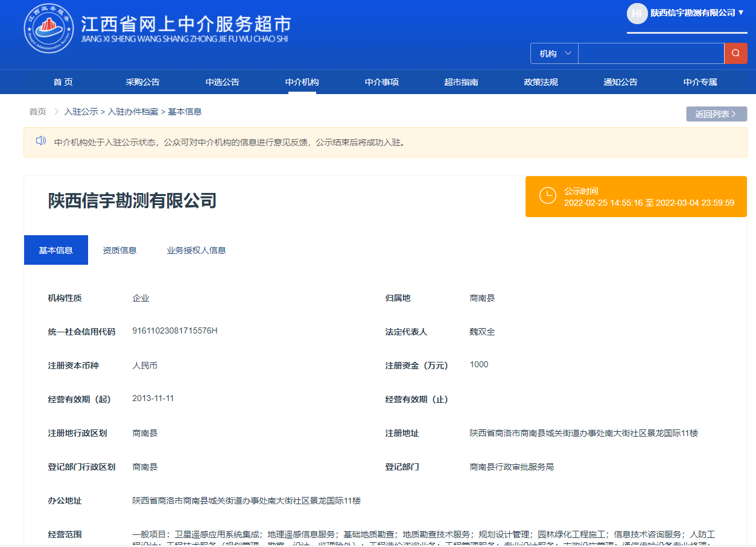
Task: Click inside the search input field
Action: click(x=651, y=53)
